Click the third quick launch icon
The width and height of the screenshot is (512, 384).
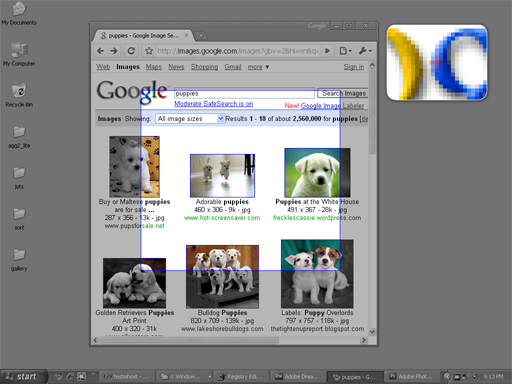click(82, 377)
